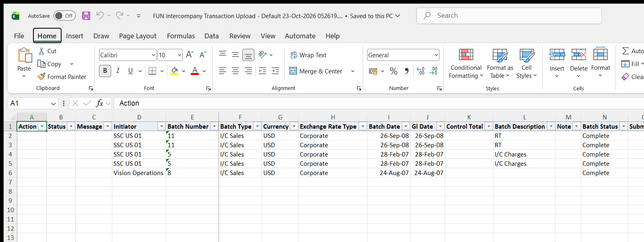This screenshot has width=644, height=242.
Task: Increase indent
Action: [x=275, y=71]
